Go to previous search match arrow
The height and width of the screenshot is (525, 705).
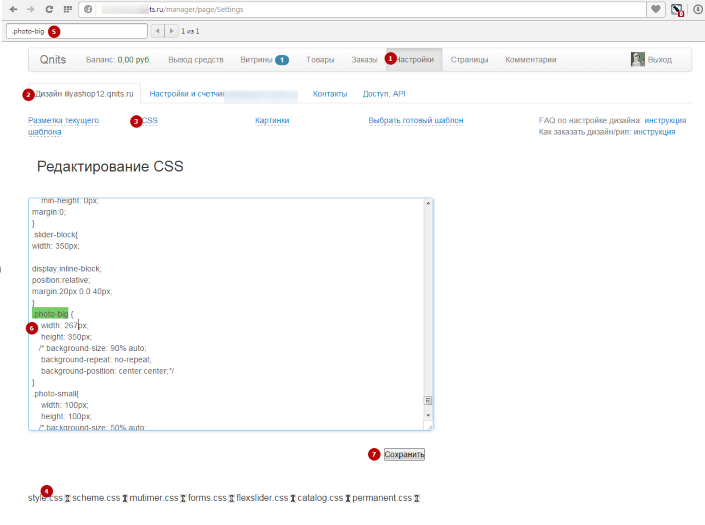(157, 31)
